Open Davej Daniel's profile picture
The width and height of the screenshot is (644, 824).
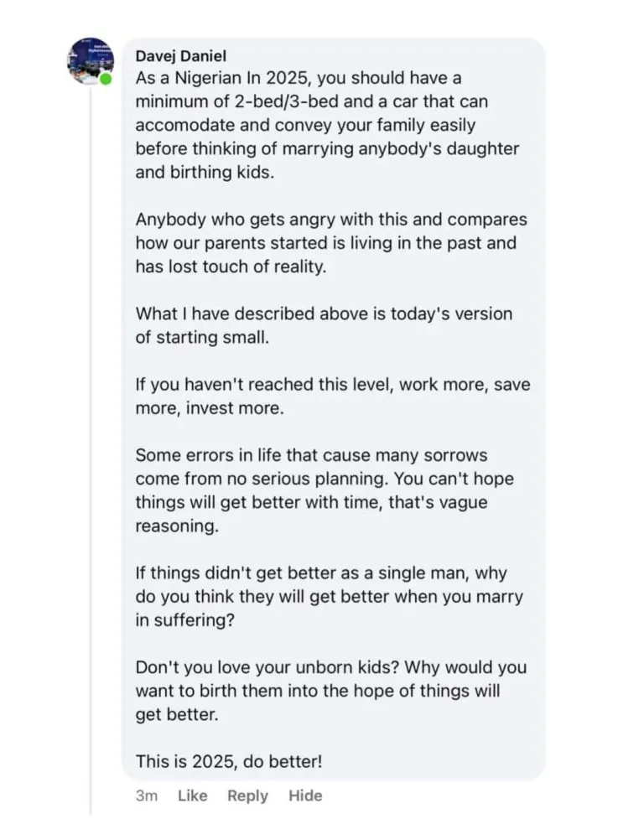tap(90, 60)
